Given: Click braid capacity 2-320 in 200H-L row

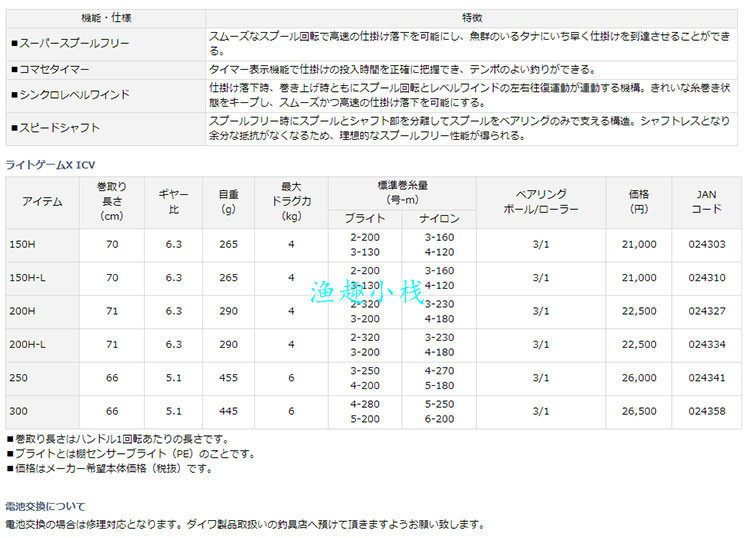Looking at the screenshot, I should (365, 338).
